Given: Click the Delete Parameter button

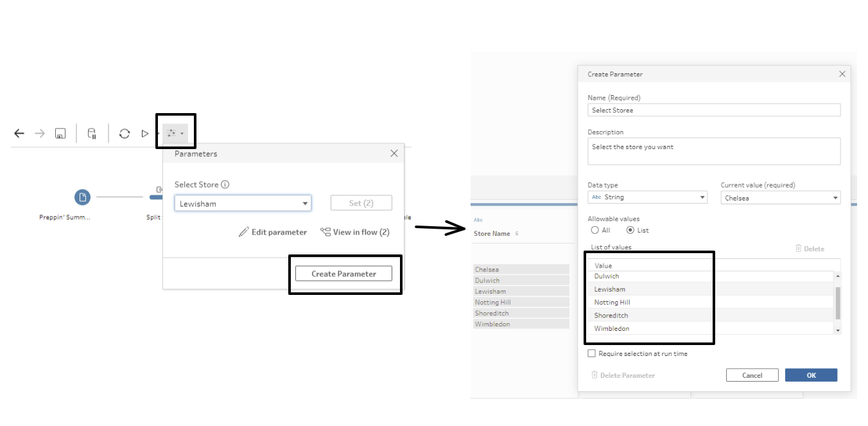Looking at the screenshot, I should [623, 375].
